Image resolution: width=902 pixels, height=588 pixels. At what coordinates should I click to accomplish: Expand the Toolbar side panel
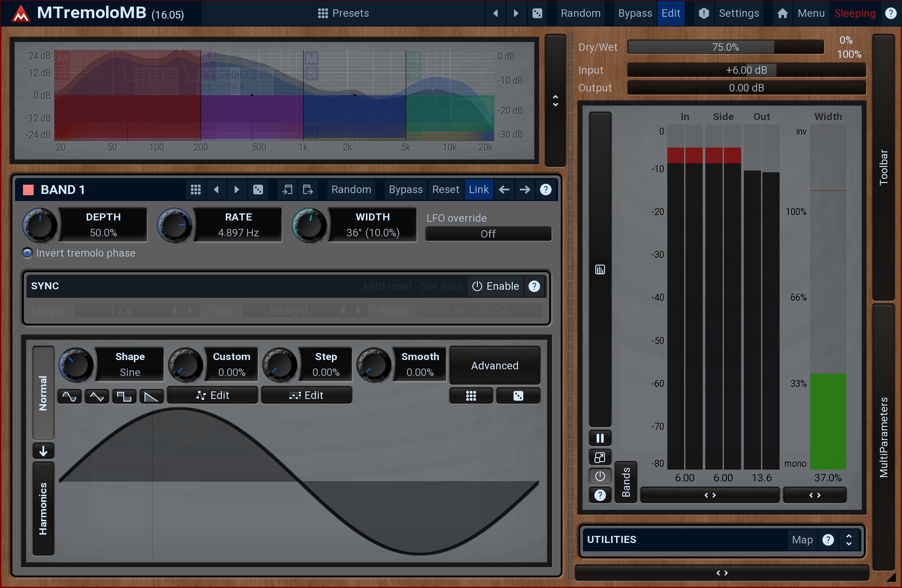[883, 167]
